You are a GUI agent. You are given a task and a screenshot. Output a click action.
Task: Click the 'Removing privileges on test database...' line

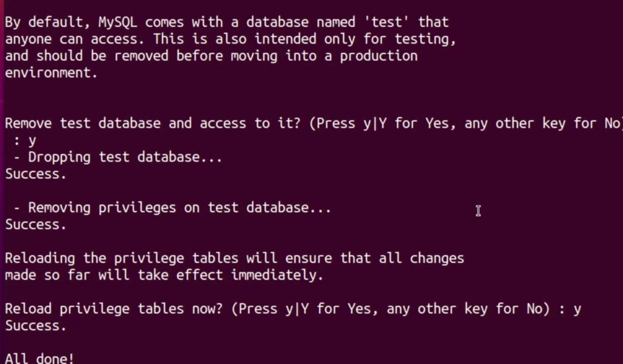[x=179, y=208]
